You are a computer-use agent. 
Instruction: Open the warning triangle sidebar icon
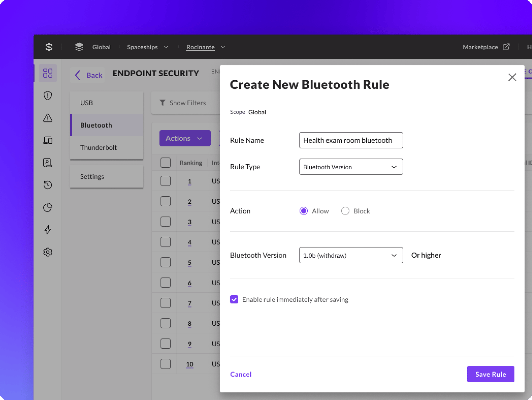tap(48, 118)
